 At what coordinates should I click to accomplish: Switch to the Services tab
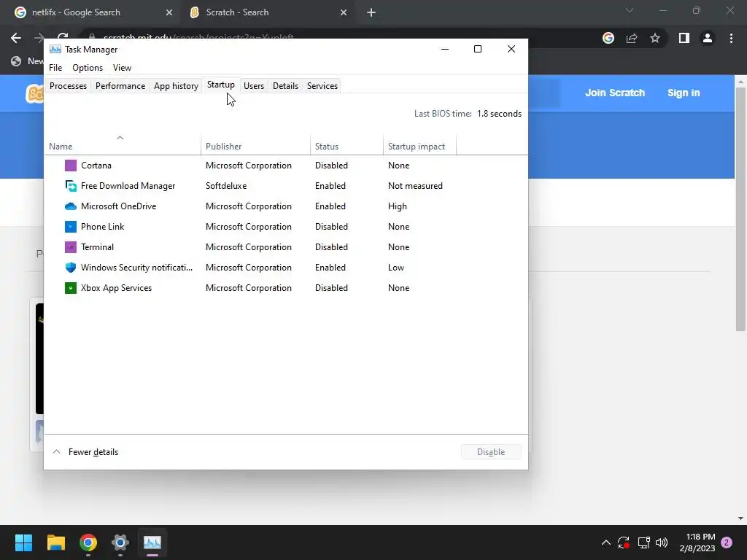tap(322, 86)
